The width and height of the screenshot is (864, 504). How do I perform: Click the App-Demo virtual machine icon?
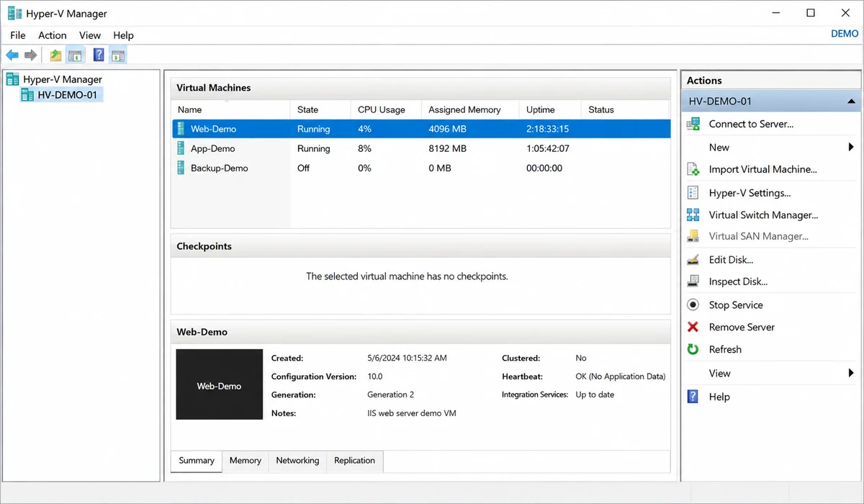181,148
